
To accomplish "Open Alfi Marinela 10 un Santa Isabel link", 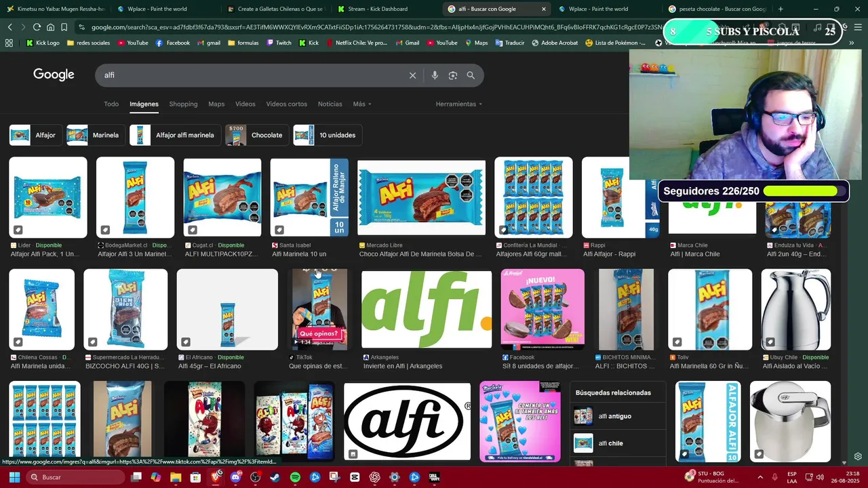I will [299, 254].
